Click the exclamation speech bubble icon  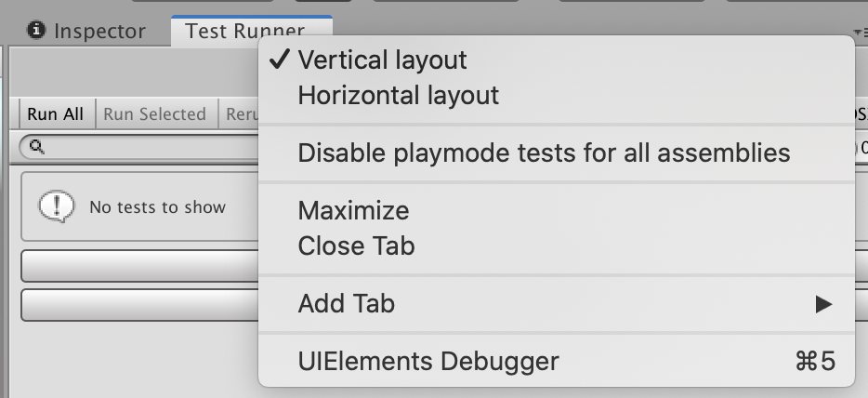click(56, 206)
